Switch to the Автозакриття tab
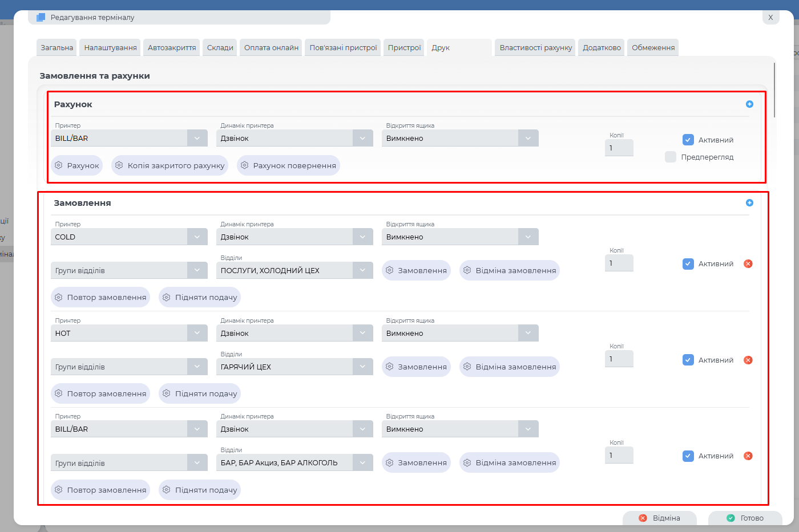799x532 pixels. 172,48
